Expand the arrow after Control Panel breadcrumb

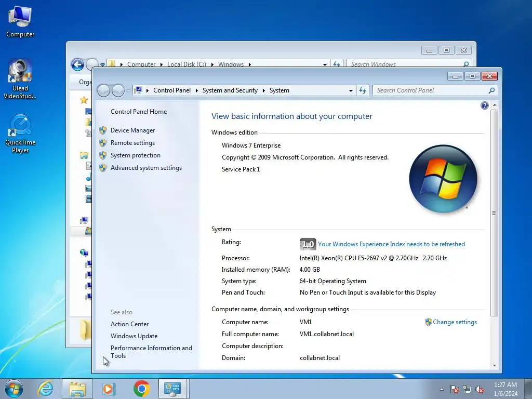pos(196,90)
